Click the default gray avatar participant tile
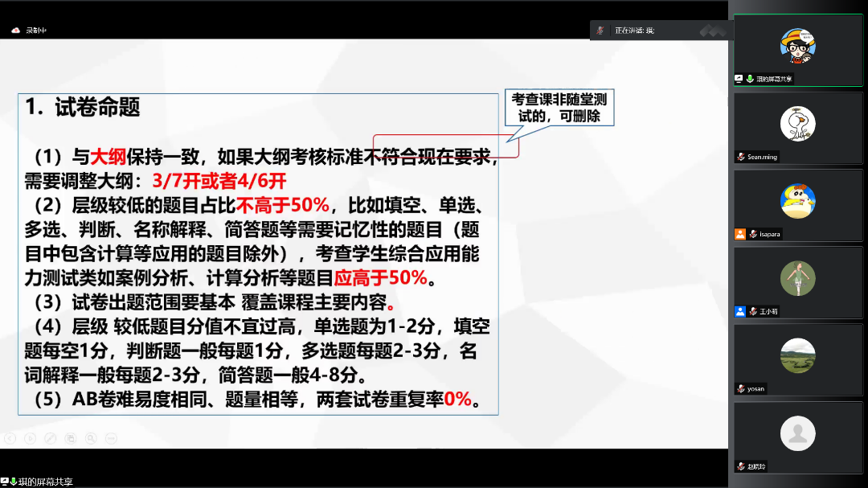This screenshot has height=488, width=868. 797,433
